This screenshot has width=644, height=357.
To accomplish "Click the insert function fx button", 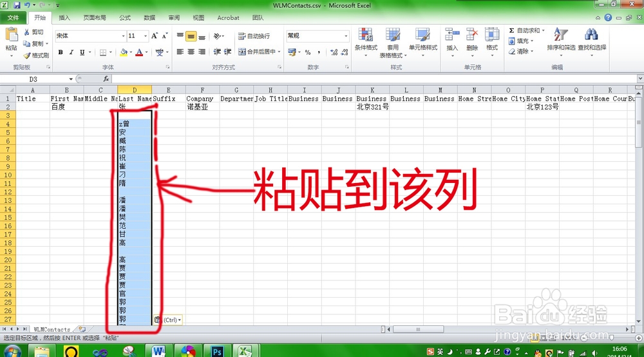I will pos(106,79).
